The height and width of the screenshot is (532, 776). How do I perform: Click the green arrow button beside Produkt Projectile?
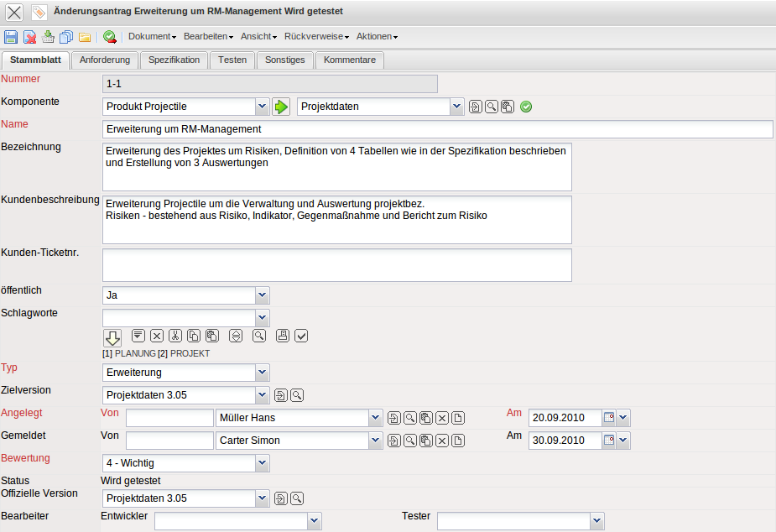tap(281, 107)
